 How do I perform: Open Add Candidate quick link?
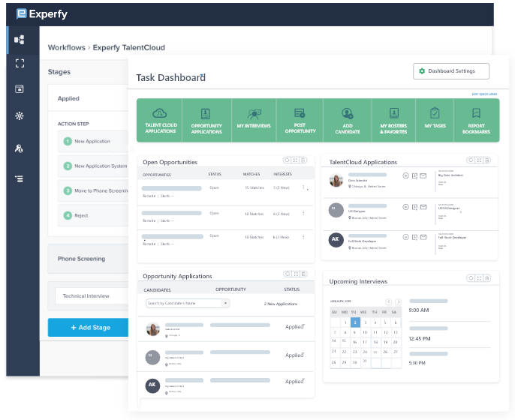348,121
